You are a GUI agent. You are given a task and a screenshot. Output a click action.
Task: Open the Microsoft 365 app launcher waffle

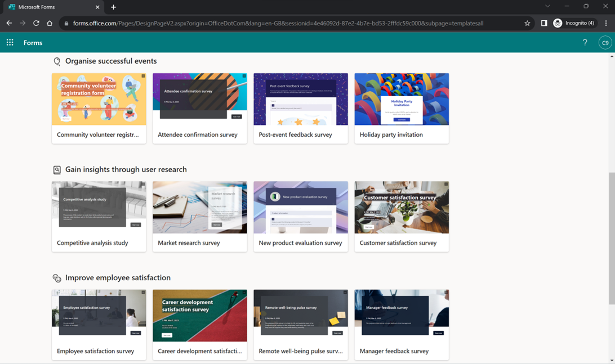[x=10, y=42]
